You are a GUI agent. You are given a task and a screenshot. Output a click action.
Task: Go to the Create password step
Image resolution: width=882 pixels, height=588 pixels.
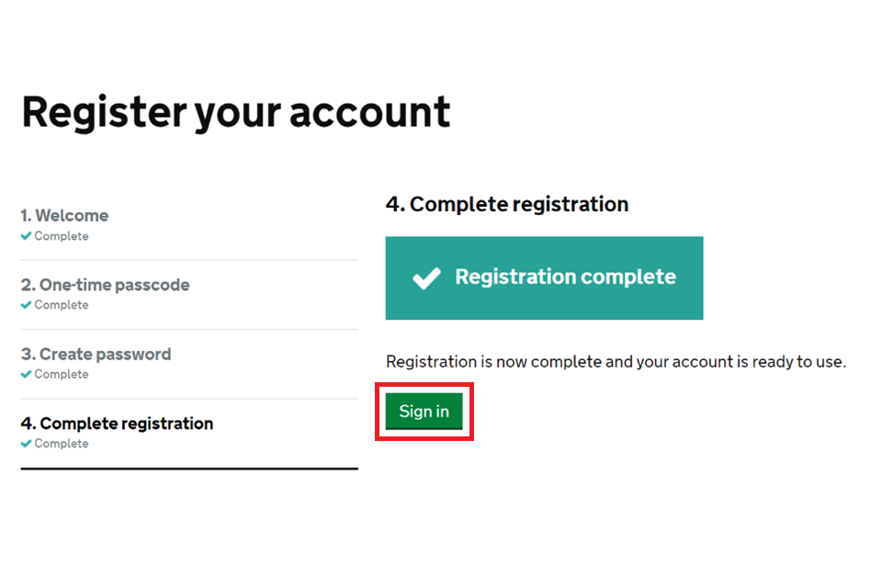coord(96,355)
